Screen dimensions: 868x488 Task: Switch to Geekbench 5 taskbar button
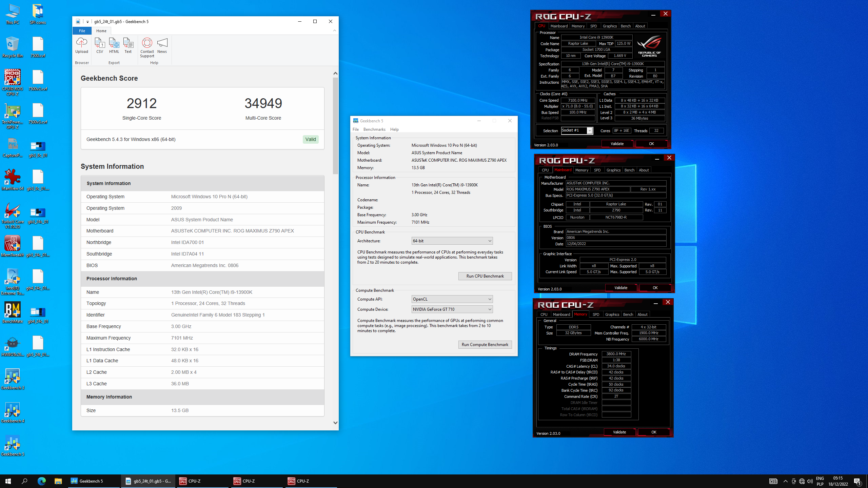point(94,481)
